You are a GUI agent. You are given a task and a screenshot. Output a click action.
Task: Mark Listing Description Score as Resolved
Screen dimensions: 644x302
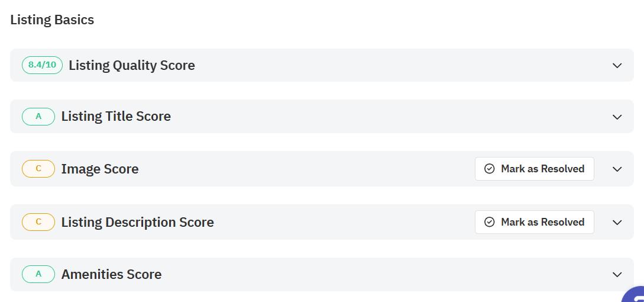point(535,222)
